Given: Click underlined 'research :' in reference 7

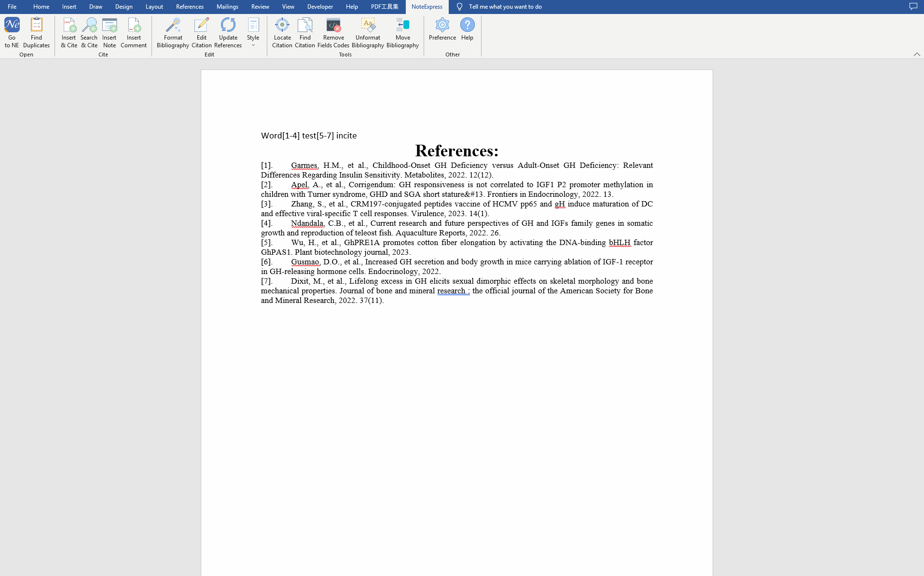Looking at the screenshot, I should pyautogui.click(x=454, y=290).
